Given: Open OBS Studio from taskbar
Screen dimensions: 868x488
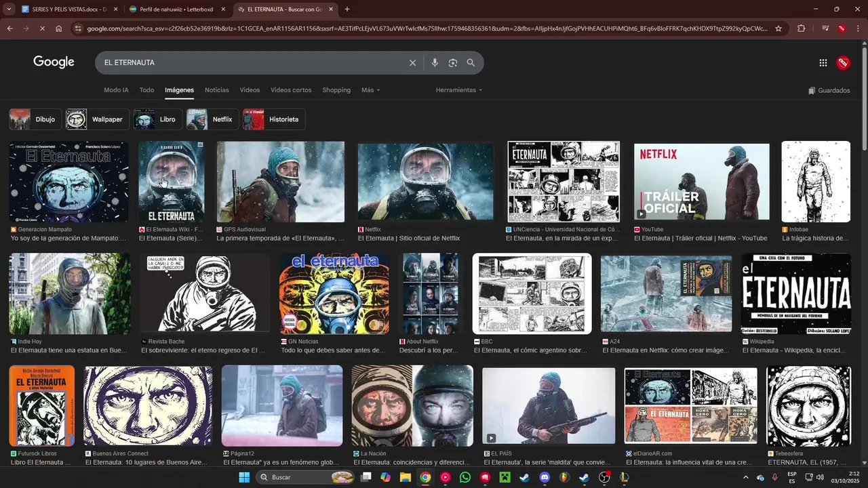Looking at the screenshot, I should (x=604, y=477).
